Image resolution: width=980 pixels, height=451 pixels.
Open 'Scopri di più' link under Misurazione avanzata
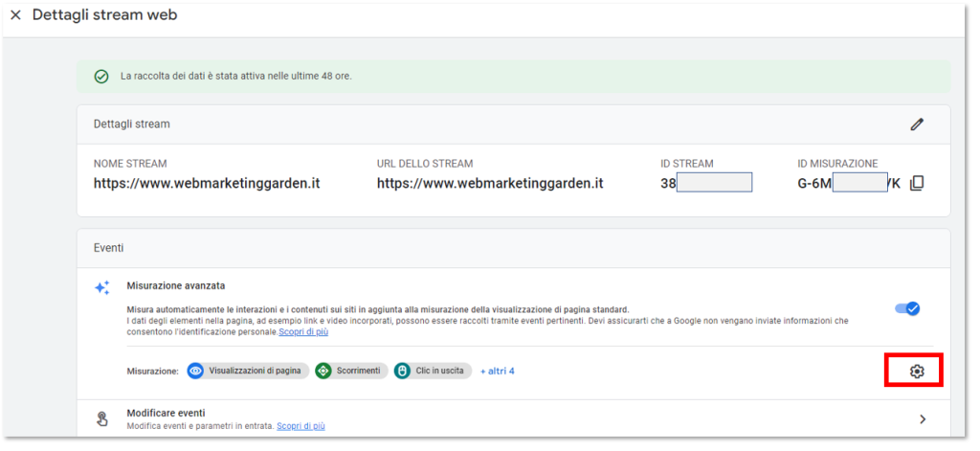click(302, 332)
